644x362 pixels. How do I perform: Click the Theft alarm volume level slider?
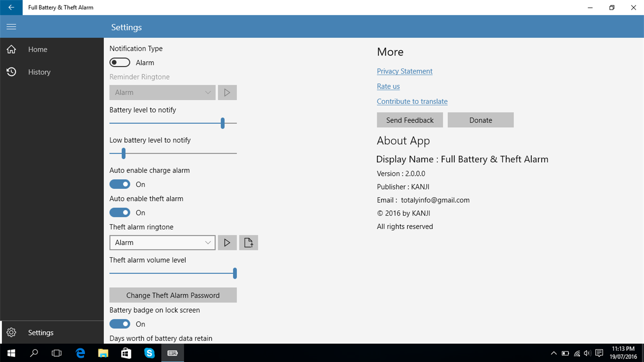pyautogui.click(x=173, y=273)
